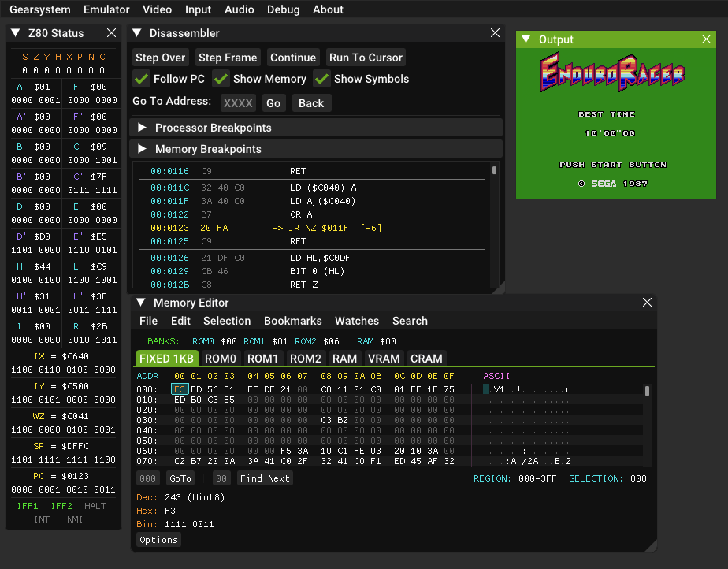The width and height of the screenshot is (728, 569).
Task: Open Memory Editor Search menu
Action: 410,321
